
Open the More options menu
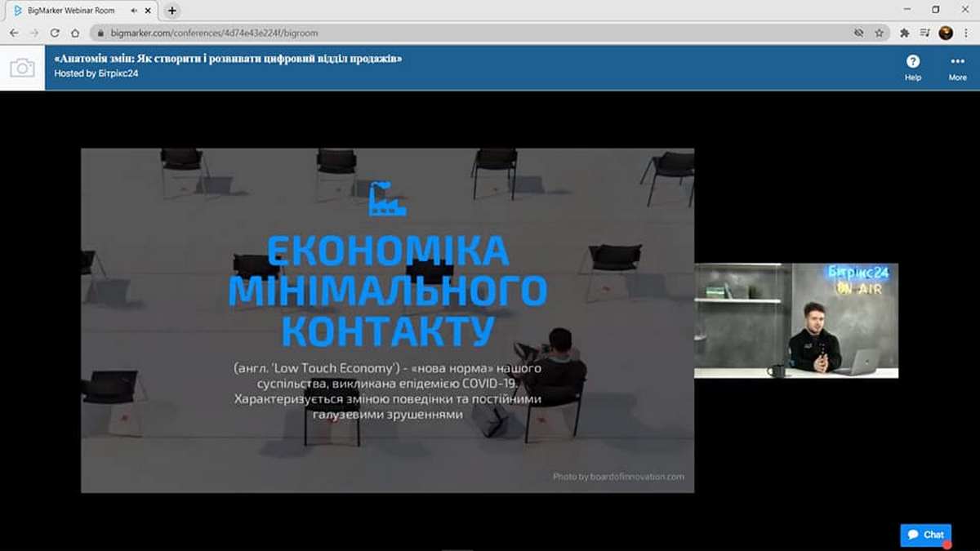click(957, 67)
